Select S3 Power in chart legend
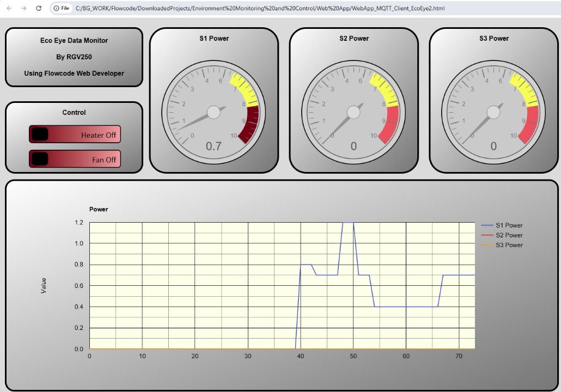This screenshot has width=561, height=392. [509, 245]
